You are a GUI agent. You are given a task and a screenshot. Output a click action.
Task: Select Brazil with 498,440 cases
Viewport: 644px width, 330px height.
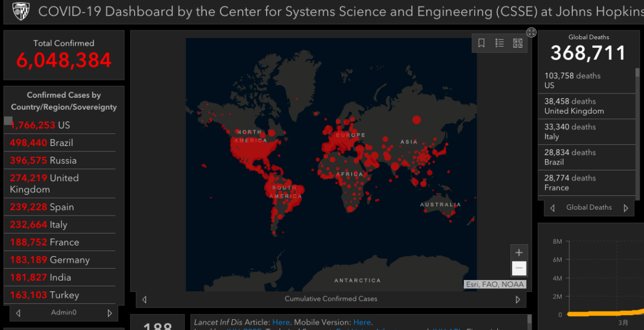coord(60,142)
